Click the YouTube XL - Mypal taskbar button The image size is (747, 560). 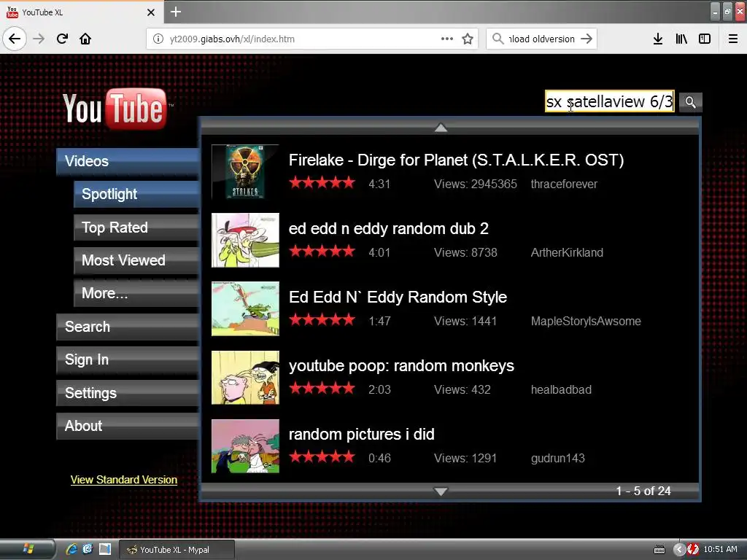point(177,550)
